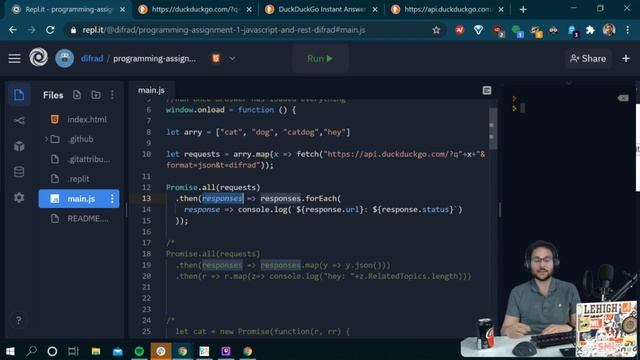Screen dimensions: 640x360
Task: Click the console prompt input
Action: (x=522, y=108)
